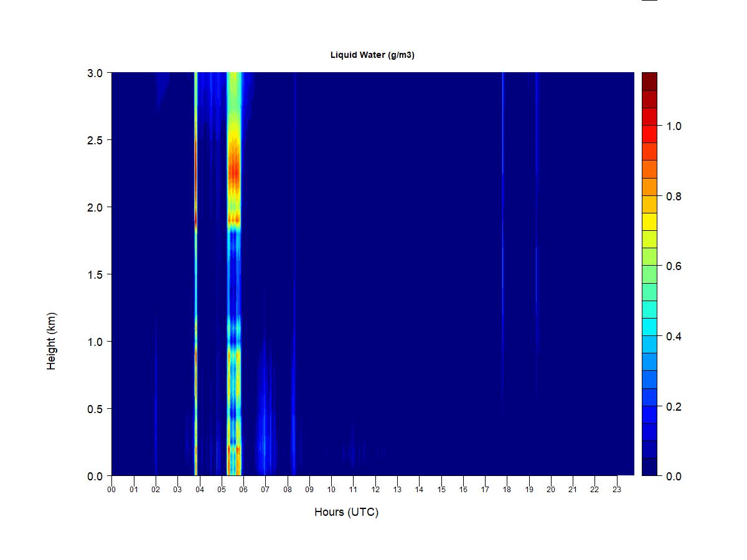Click the colorbar 0.4 scale label
The image size is (747, 560).
tap(674, 337)
